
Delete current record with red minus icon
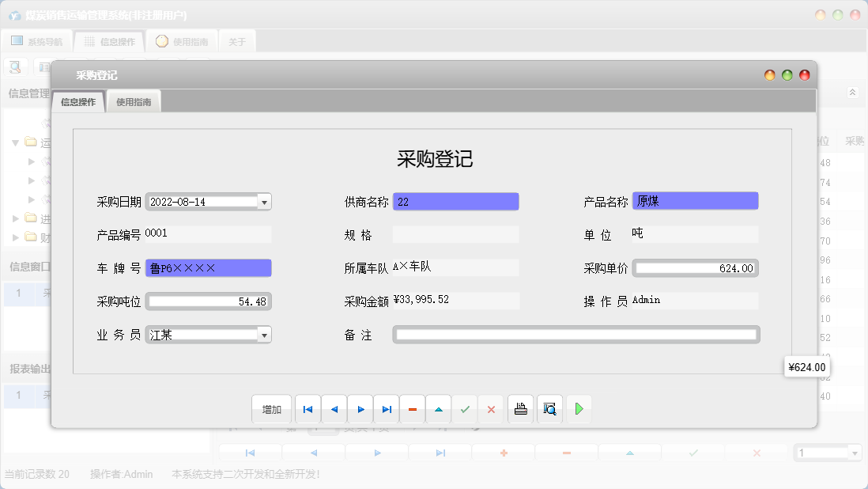(x=412, y=409)
